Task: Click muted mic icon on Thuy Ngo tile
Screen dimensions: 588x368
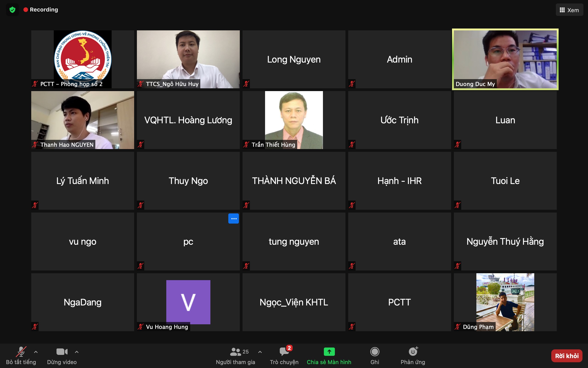Action: coord(140,205)
